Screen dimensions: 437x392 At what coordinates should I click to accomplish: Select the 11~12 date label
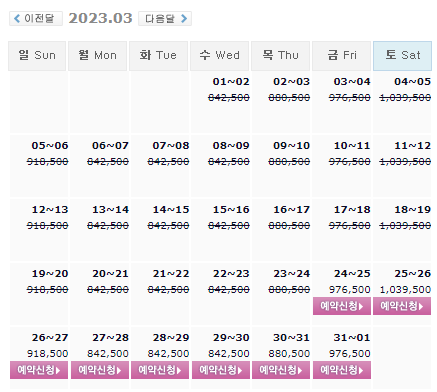(412, 146)
